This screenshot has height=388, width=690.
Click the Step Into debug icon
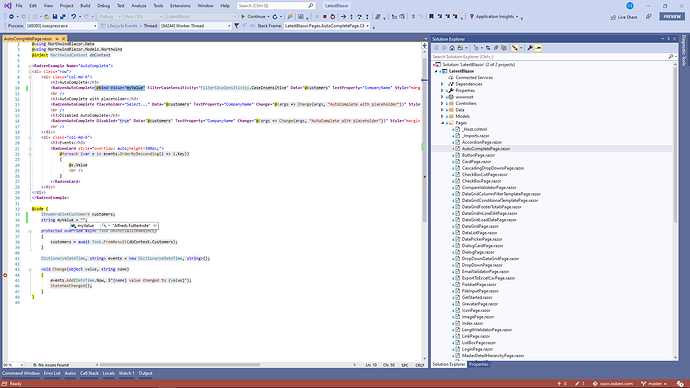coord(351,16)
